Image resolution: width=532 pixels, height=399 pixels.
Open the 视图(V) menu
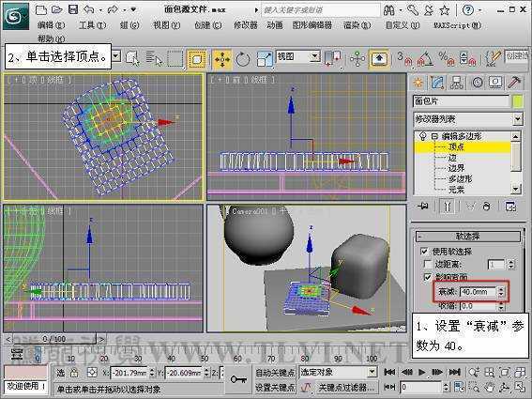coord(167,25)
